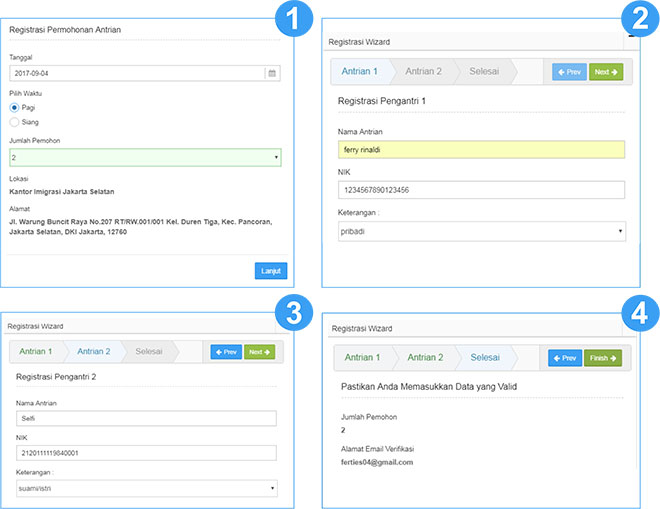The height and width of the screenshot is (509, 660).
Task: Click the Nama Antrian field containing ferry rinaldi
Action: 481,150
